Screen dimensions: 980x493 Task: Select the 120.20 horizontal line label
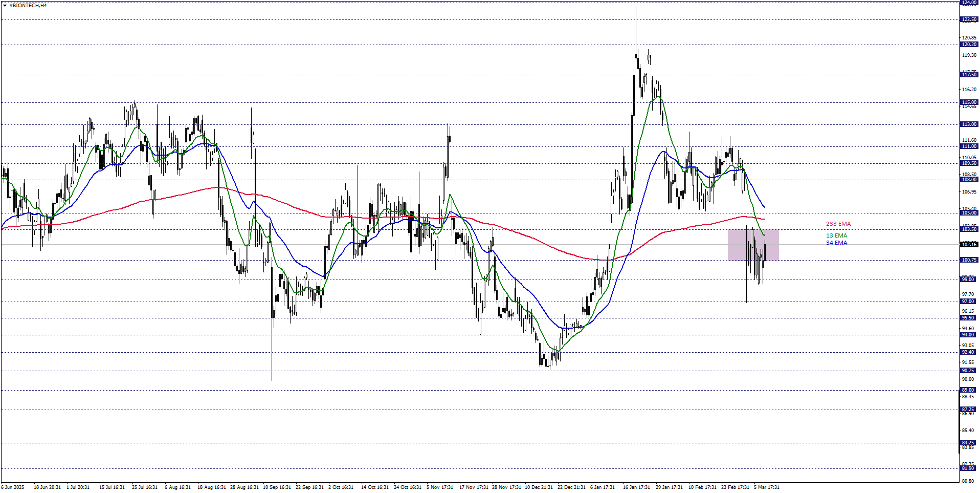tap(969, 45)
